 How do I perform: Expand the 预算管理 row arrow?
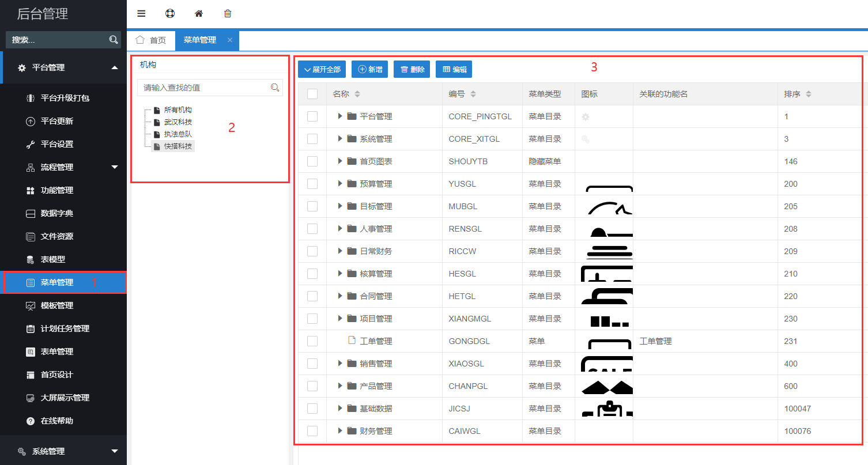[x=340, y=184]
